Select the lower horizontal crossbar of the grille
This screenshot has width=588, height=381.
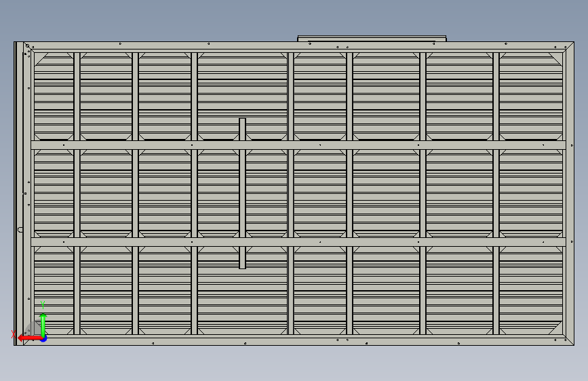(x=298, y=242)
